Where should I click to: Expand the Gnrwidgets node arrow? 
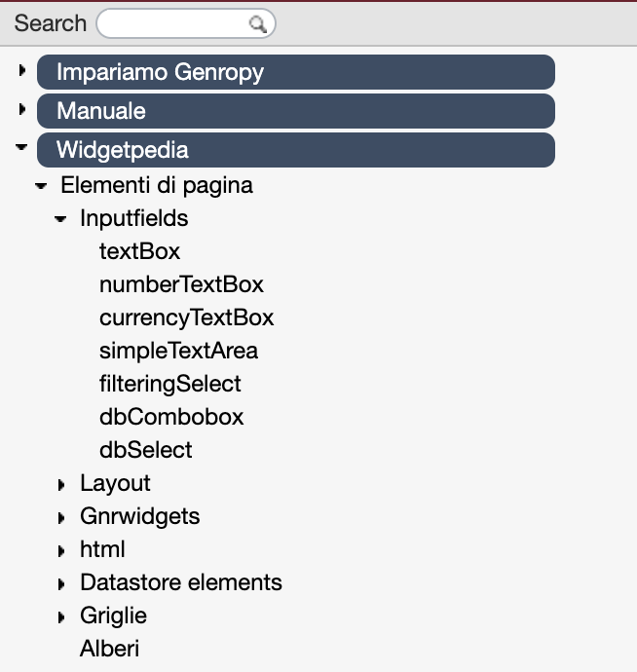pos(61,518)
